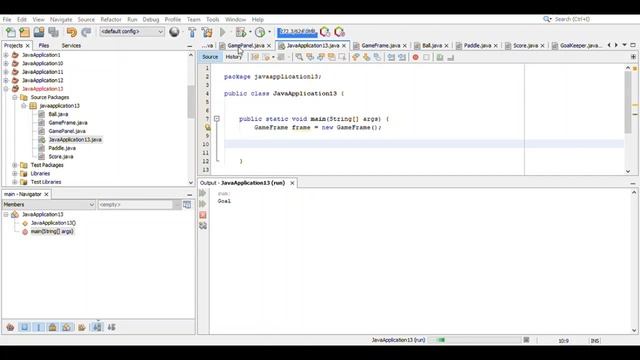Image resolution: width=640 pixels, height=360 pixels.
Task: Select Score.java in project tree
Action: point(61,157)
